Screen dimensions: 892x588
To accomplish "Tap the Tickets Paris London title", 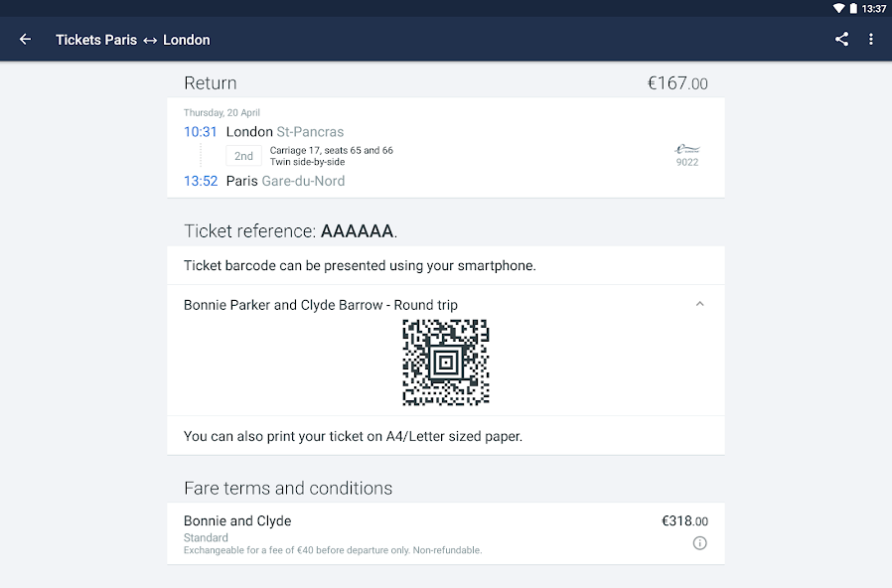I will (x=133, y=40).
